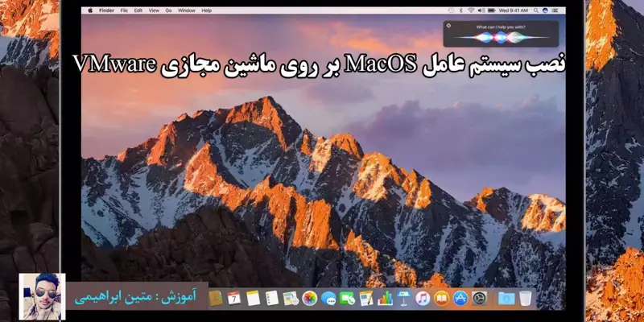This screenshot has height=322, width=644.
Task: Close the Siri panel
Action: click(448, 26)
